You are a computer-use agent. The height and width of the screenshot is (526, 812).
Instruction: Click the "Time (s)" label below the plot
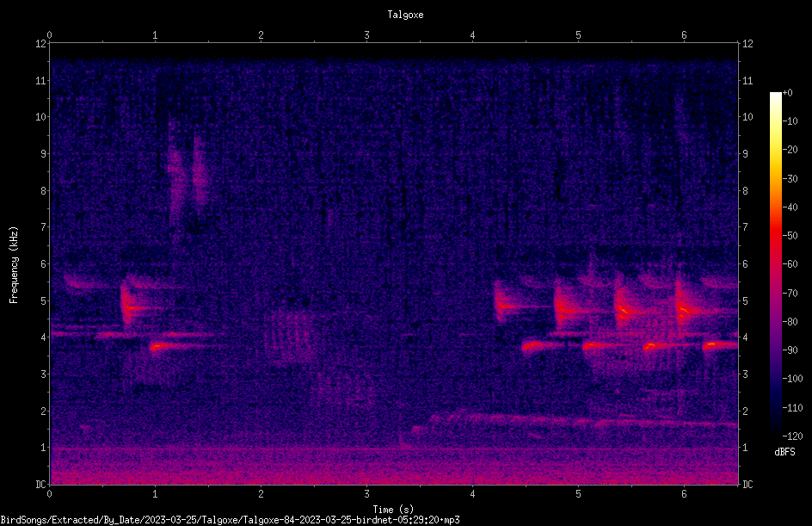pyautogui.click(x=393, y=510)
